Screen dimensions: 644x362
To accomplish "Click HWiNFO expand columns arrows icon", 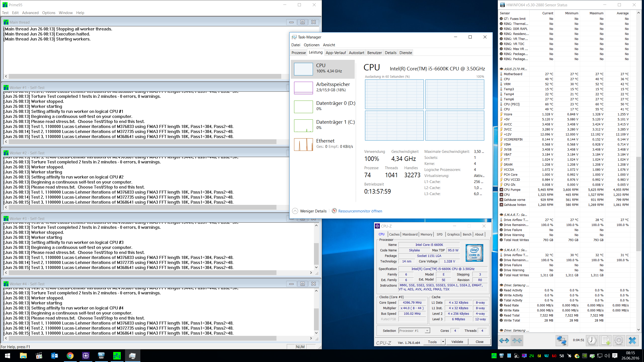I will click(x=504, y=341).
